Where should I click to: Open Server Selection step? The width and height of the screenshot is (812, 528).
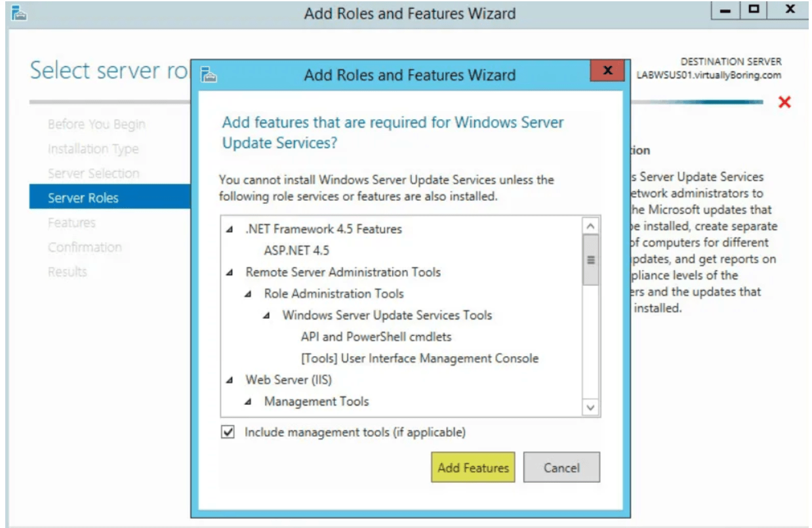pos(93,173)
